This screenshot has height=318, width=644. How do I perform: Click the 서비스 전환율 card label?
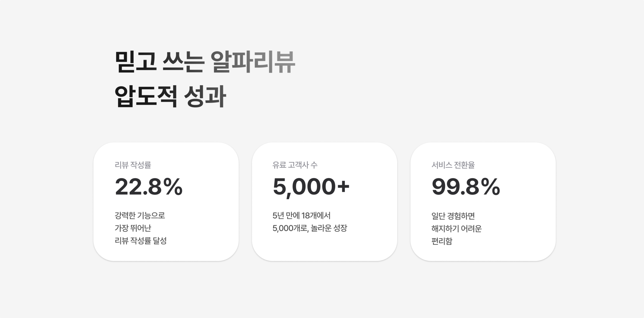coord(453,165)
